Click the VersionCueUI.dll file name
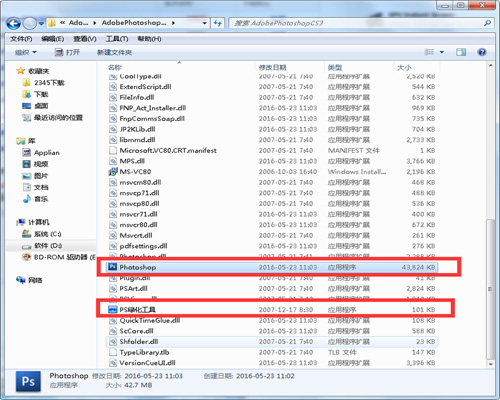This screenshot has height=400, width=500. point(147,363)
